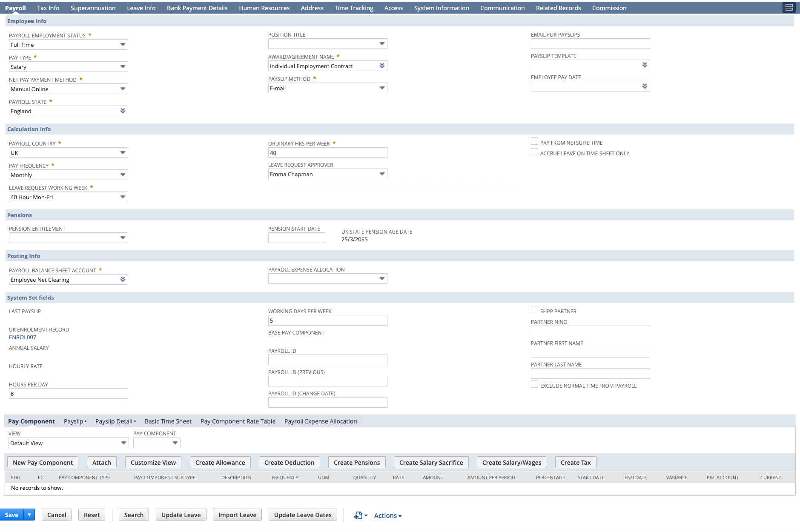800x532 pixels.
Task: Open the Payroll State list picker icon
Action: (x=123, y=111)
